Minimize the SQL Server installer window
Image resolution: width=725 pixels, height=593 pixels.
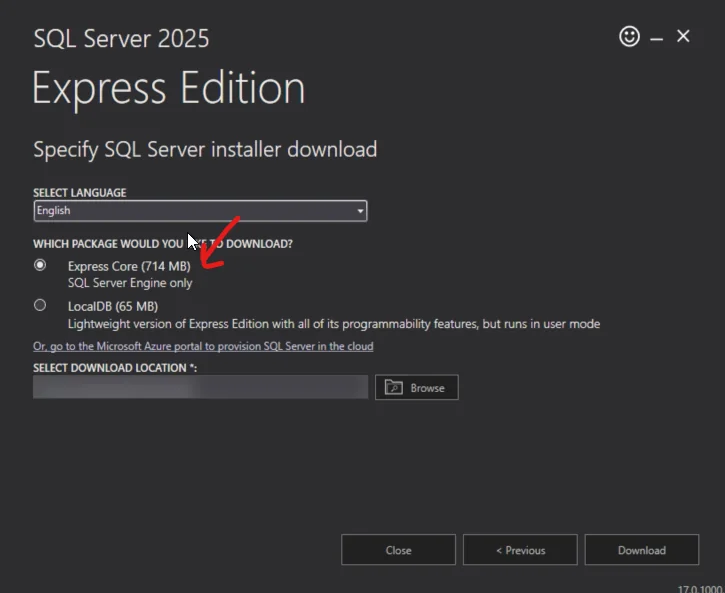(656, 39)
